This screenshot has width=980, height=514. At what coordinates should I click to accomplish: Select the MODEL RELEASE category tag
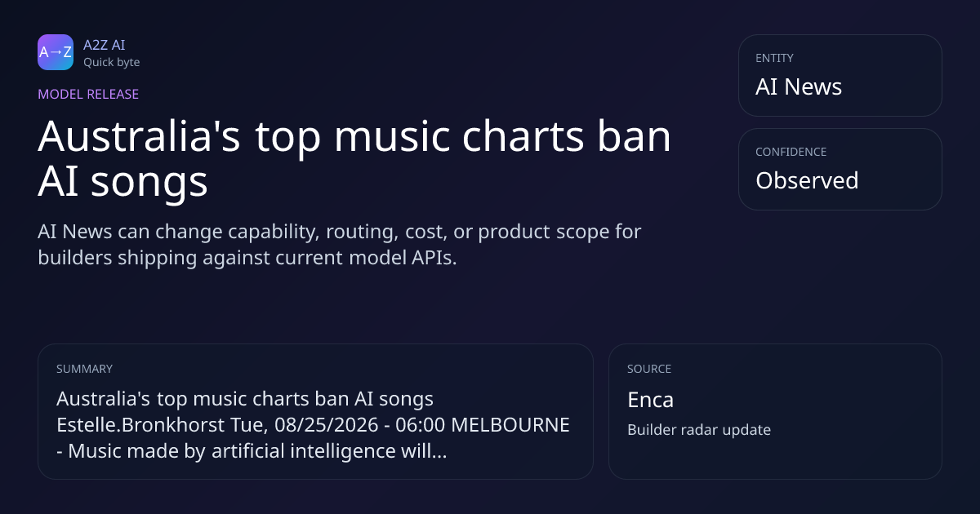[88, 94]
